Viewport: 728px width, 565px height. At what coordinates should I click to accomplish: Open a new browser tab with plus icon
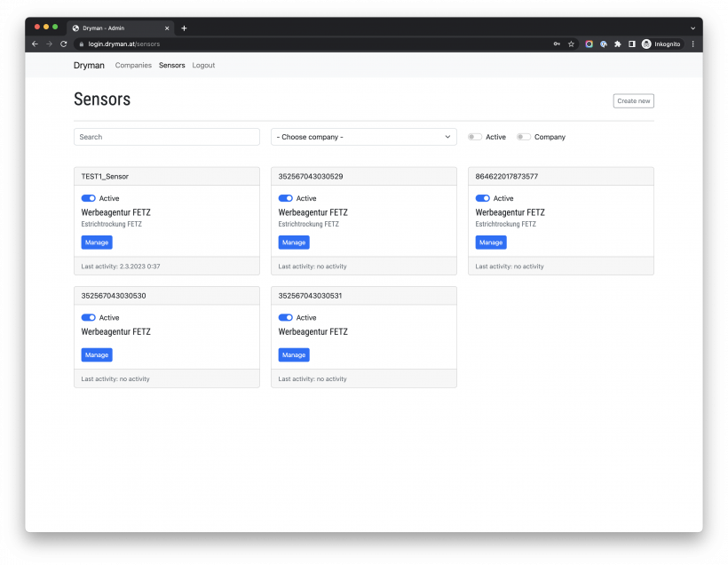pos(184,28)
